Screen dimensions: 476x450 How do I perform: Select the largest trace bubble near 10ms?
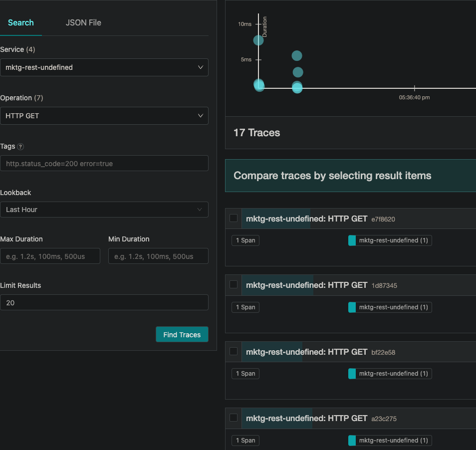point(258,40)
